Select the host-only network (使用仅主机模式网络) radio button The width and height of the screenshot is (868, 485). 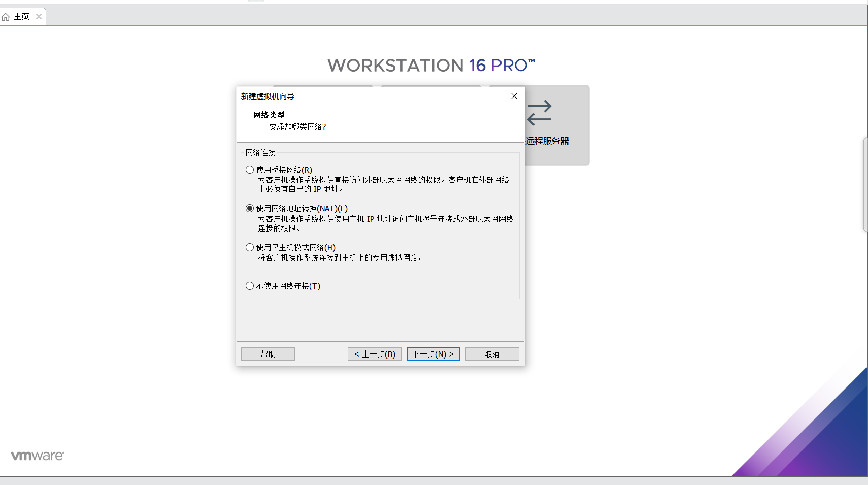click(250, 247)
